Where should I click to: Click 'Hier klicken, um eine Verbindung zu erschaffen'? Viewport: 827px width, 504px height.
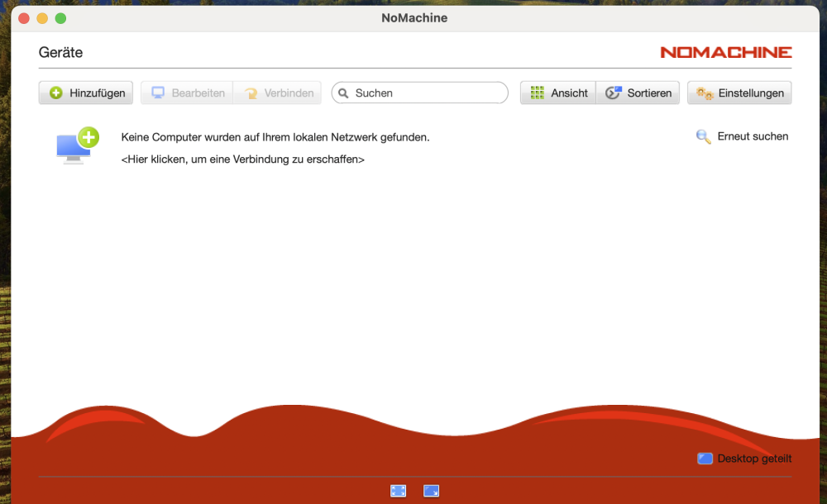click(242, 159)
